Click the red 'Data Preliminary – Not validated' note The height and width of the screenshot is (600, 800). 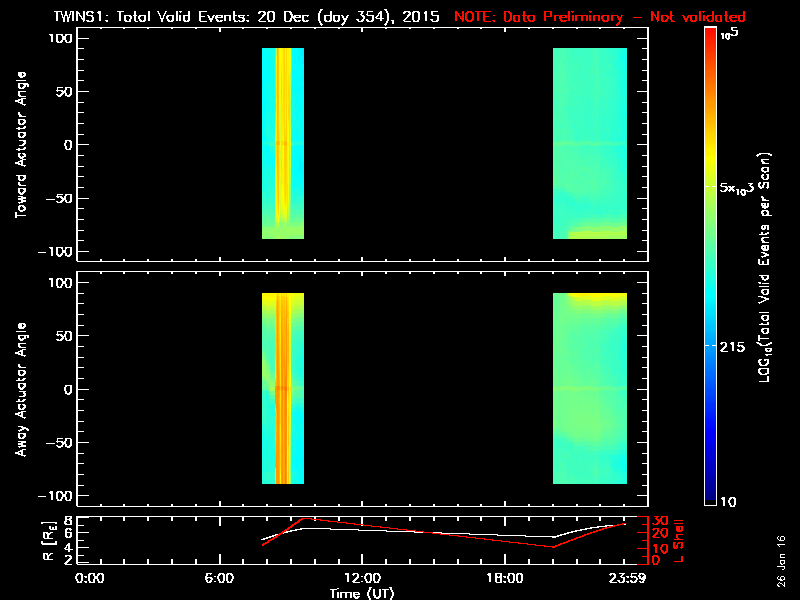click(x=600, y=18)
